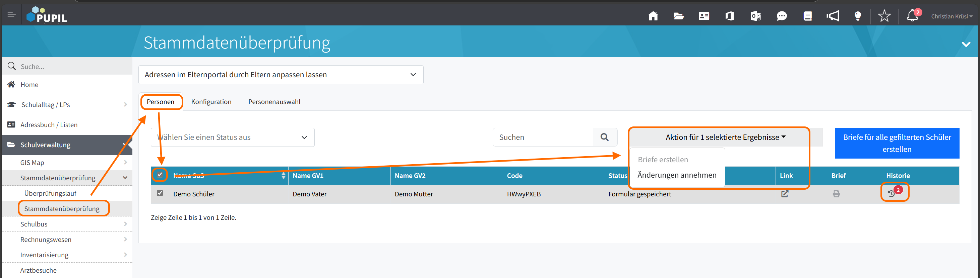Open external link icon in Link column
Viewport: 980px width, 278px height.
click(785, 194)
